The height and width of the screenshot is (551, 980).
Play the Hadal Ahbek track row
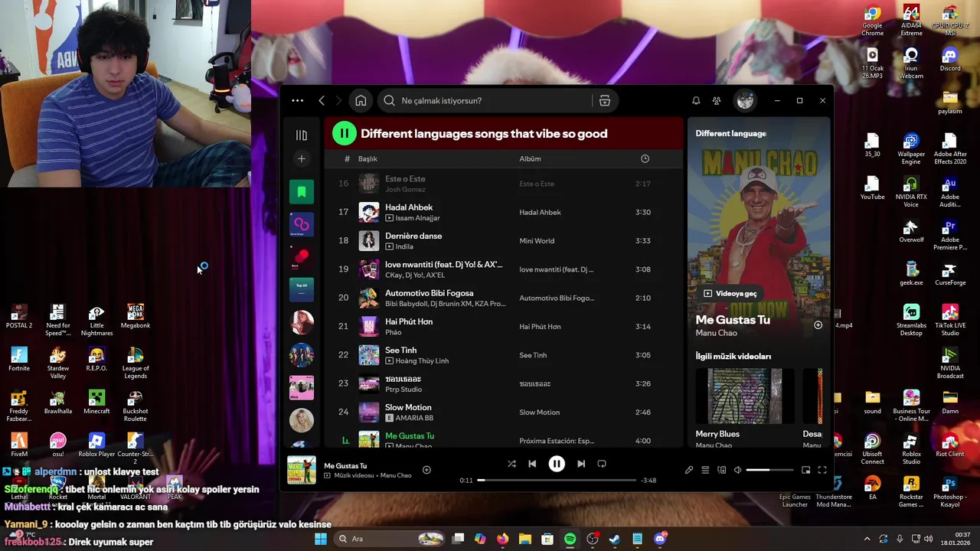[501, 212]
